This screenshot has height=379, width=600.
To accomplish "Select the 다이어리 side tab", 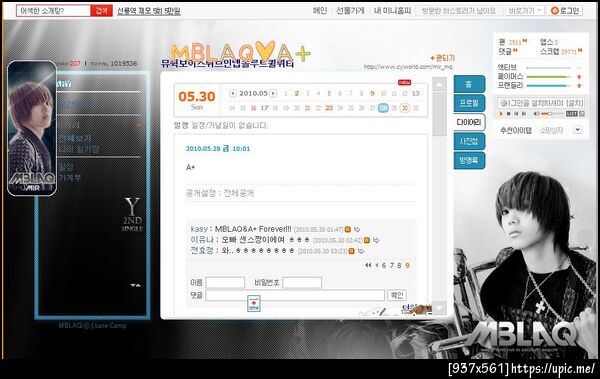I will coord(469,122).
